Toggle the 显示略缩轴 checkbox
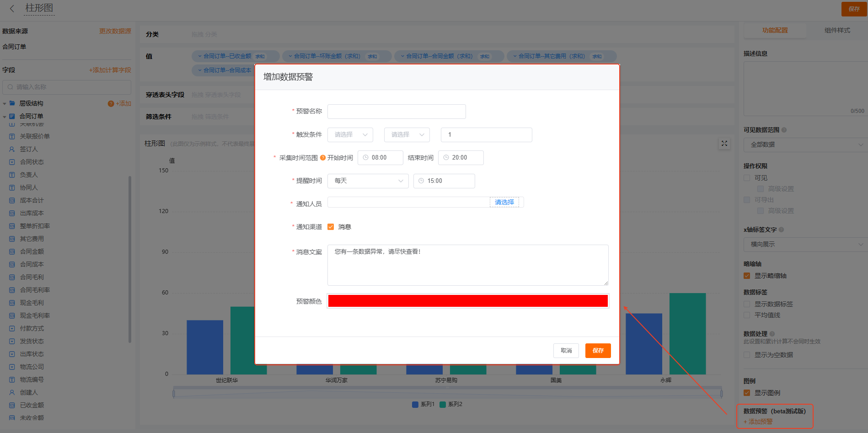Image resolution: width=868 pixels, height=433 pixels. point(747,276)
